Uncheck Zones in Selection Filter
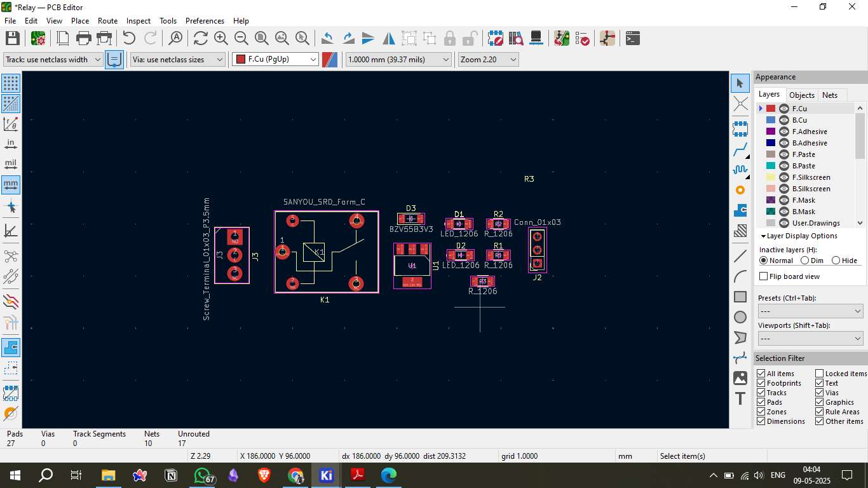868x488 pixels. (761, 412)
